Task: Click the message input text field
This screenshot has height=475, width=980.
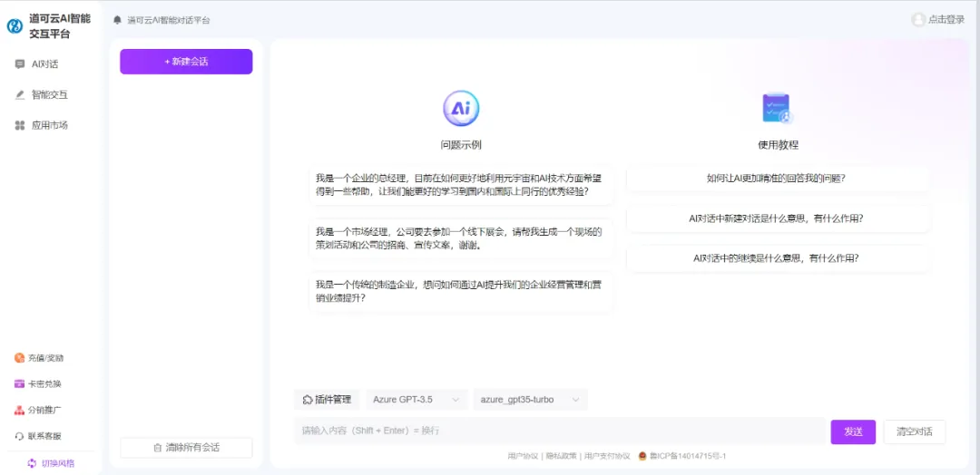Action: tap(558, 431)
